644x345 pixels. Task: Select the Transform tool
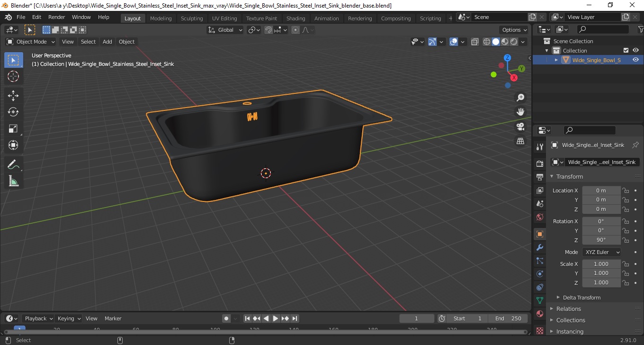pyautogui.click(x=13, y=145)
